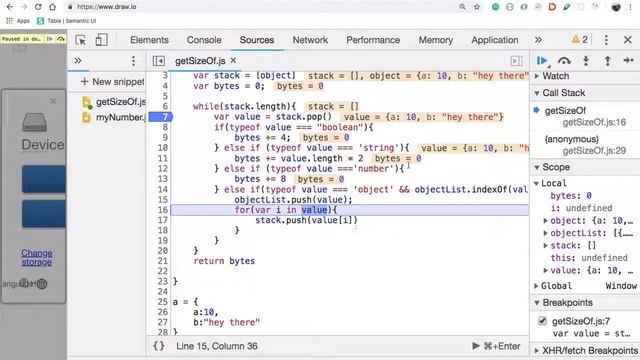
Task: Click the bytes: 0 scope entry
Action: pos(571,196)
